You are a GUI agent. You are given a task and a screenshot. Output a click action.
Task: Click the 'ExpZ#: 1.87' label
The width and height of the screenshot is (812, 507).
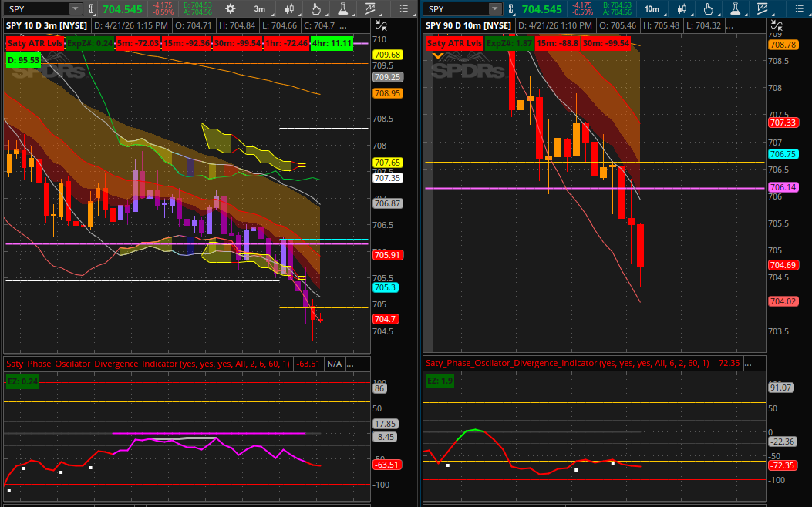pos(510,43)
